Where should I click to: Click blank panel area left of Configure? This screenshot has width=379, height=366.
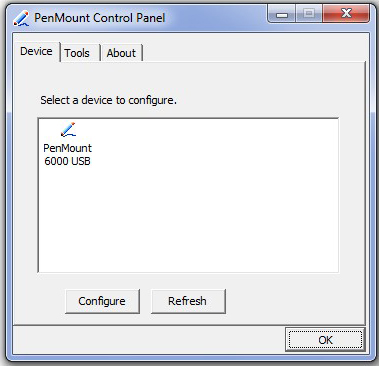40,301
